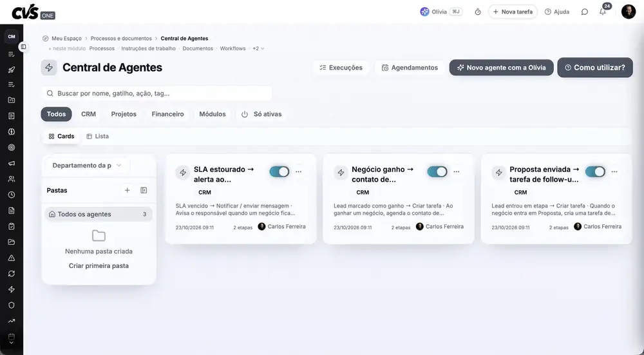Open the clipboard check icon in sidebar
Viewport: 644px width, 355px height.
(12, 226)
